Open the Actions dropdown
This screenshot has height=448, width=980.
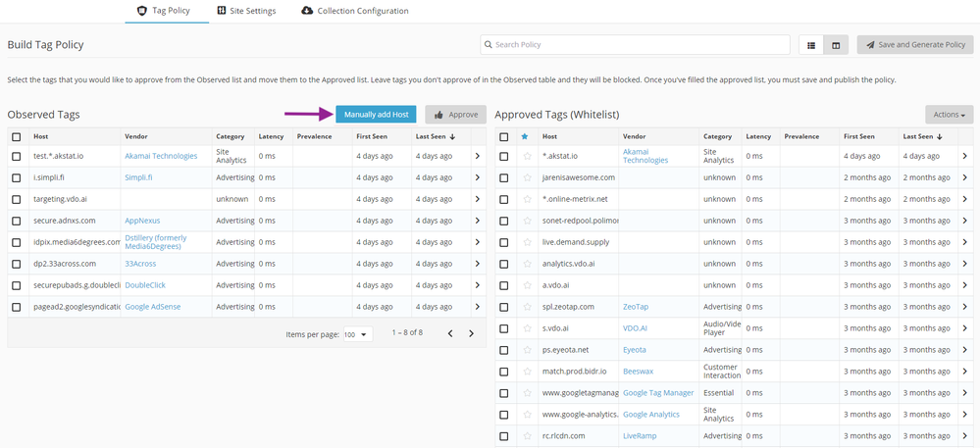click(x=950, y=115)
